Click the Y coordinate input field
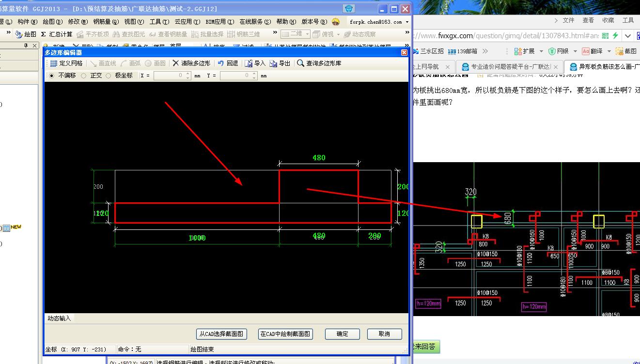Viewport: 640px width, 364px height. (x=238, y=76)
